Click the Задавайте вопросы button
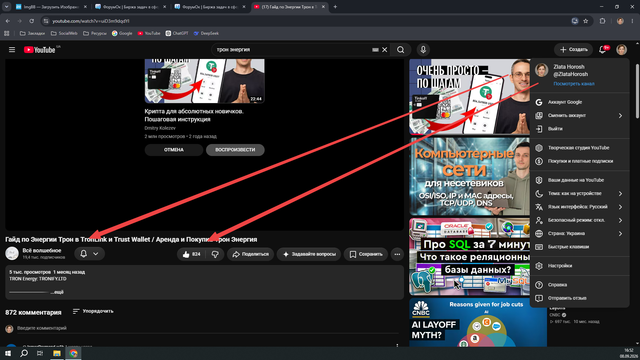Viewport: 640px width, 360px height. (x=309, y=254)
